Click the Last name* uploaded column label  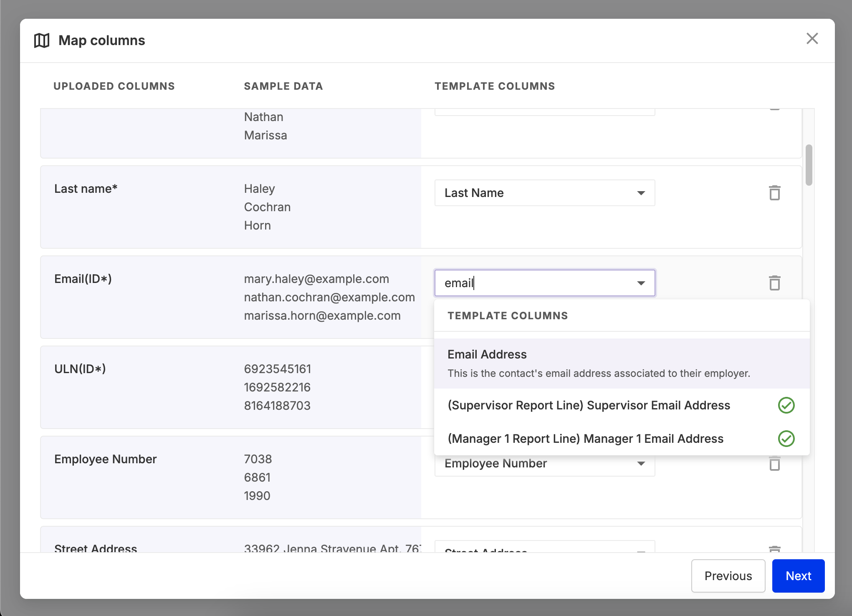(x=86, y=189)
